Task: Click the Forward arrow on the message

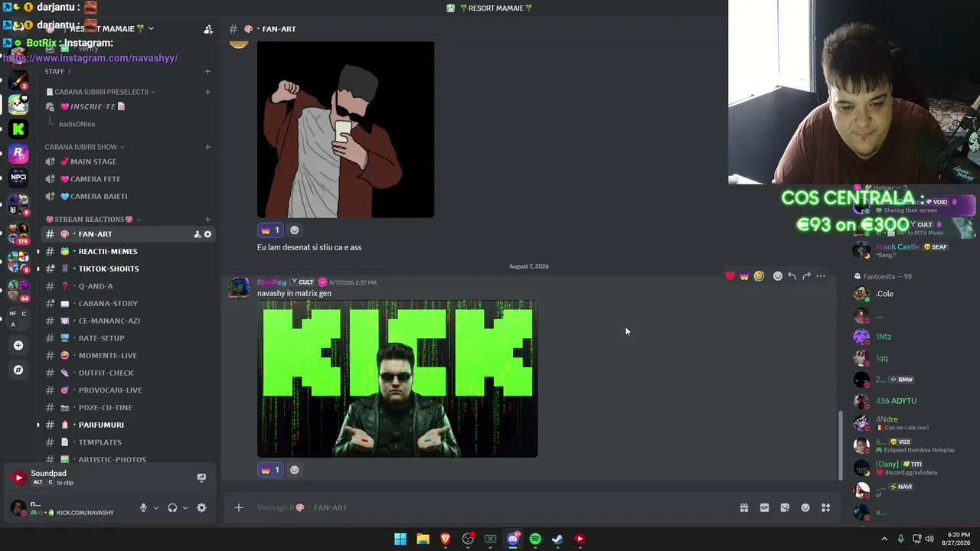Action: coord(806,276)
